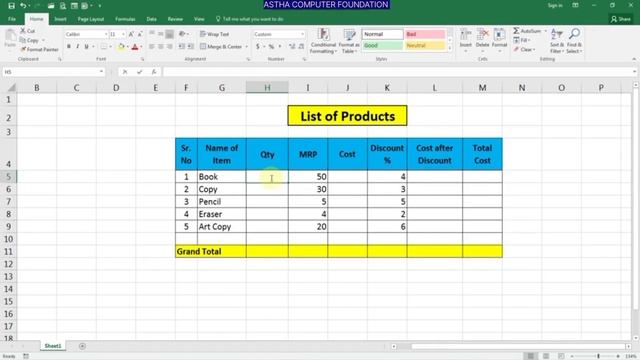Open Find & Select magnifier menu
640x360 pixels.
pyautogui.click(x=574, y=41)
